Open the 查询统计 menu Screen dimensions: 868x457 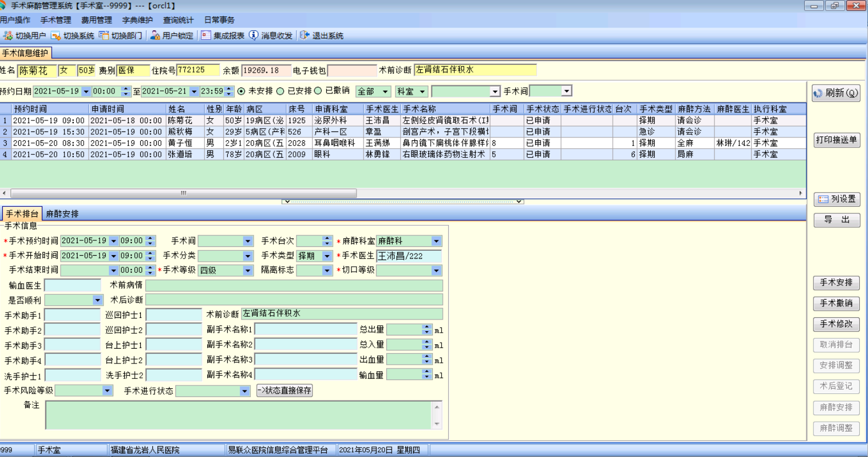(x=178, y=20)
